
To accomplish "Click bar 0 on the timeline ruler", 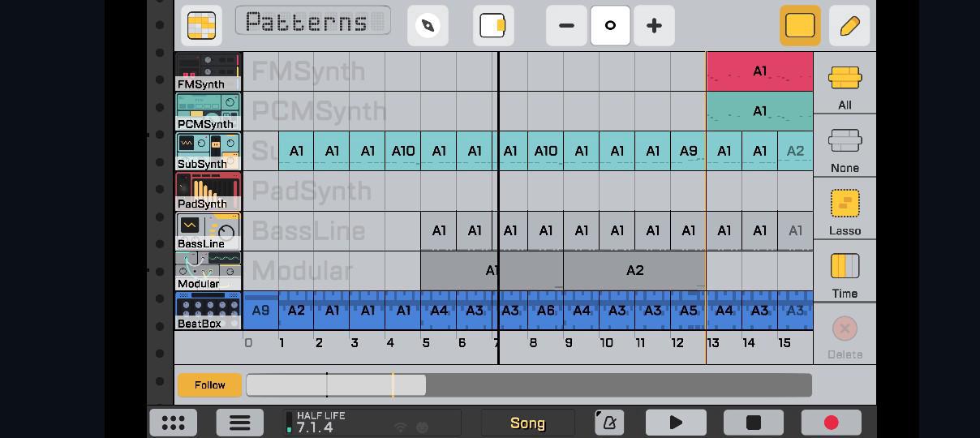I will 248,343.
